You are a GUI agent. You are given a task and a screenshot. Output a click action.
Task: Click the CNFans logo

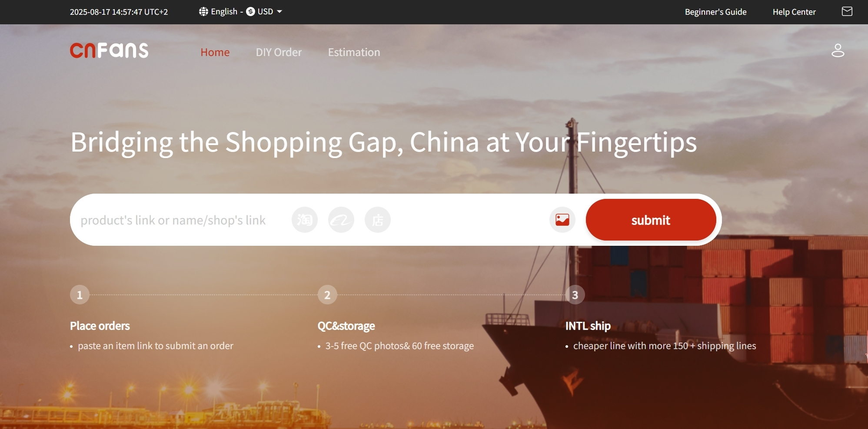click(x=109, y=50)
